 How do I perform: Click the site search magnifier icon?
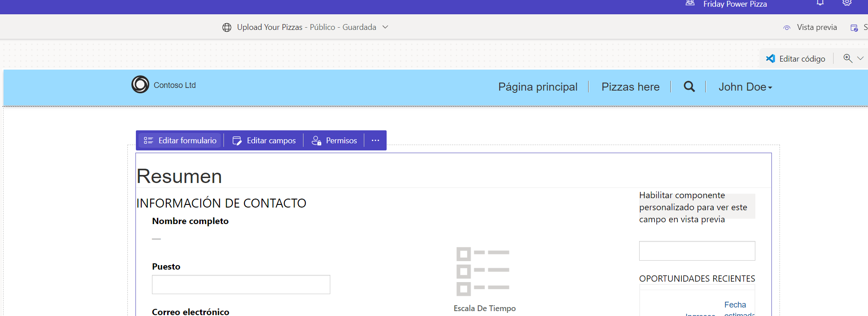pos(689,87)
